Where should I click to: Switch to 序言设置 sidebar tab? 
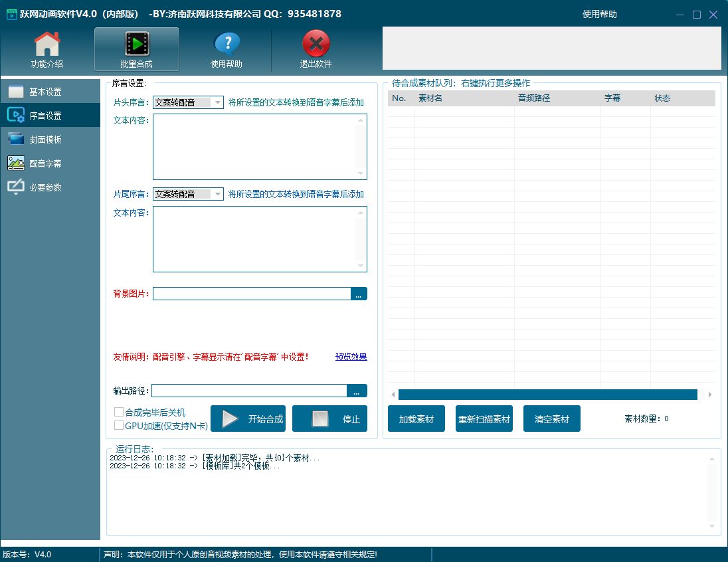click(x=45, y=116)
